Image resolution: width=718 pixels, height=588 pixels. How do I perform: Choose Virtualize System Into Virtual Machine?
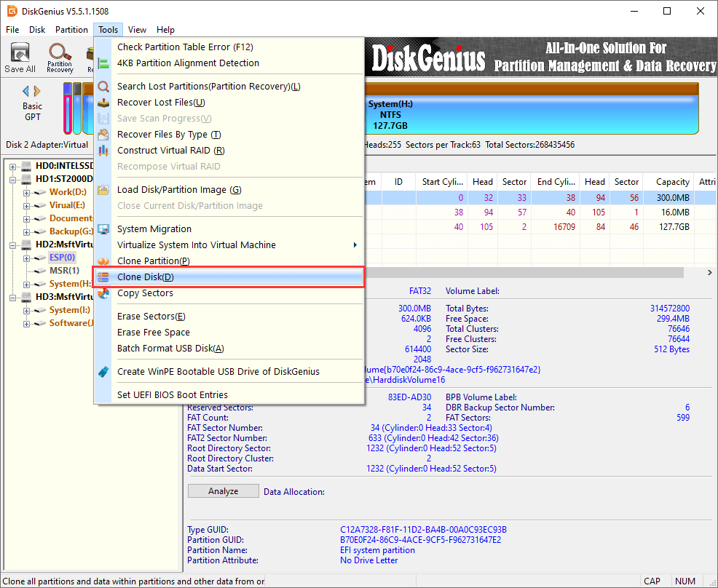[229, 245]
